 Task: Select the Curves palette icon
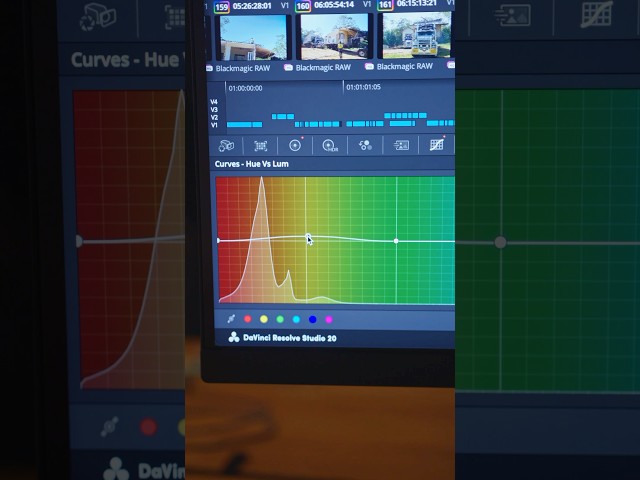436,144
